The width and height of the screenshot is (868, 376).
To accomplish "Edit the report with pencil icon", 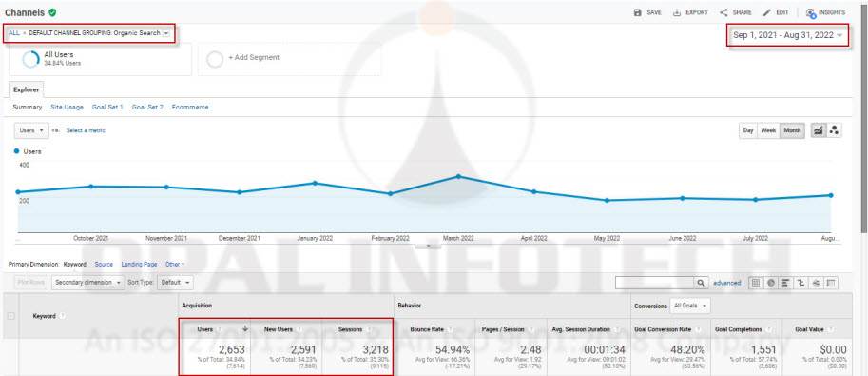I will pos(766,12).
